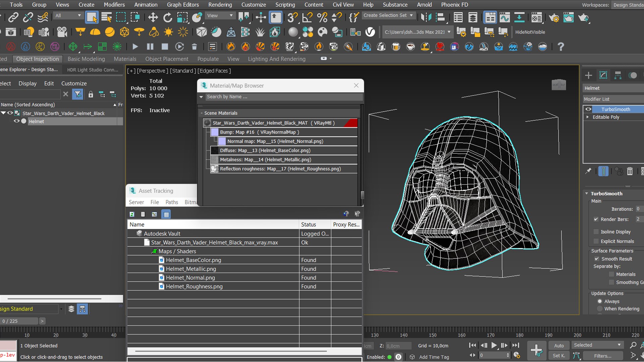Click the Remove modifier trash icon
Screen dimensions: 644x362
pos(630,171)
